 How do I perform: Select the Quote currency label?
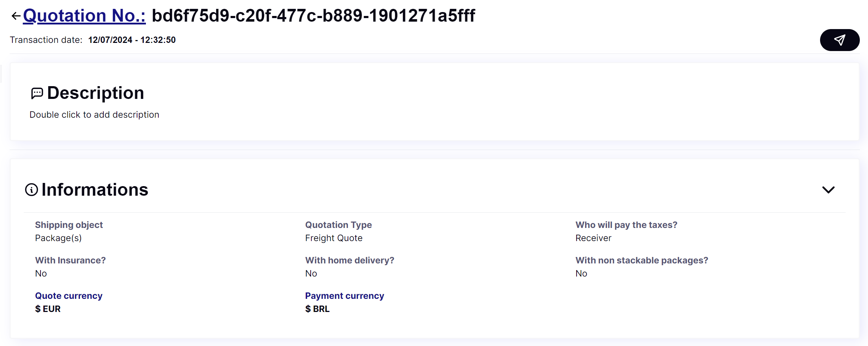pyautogui.click(x=69, y=296)
